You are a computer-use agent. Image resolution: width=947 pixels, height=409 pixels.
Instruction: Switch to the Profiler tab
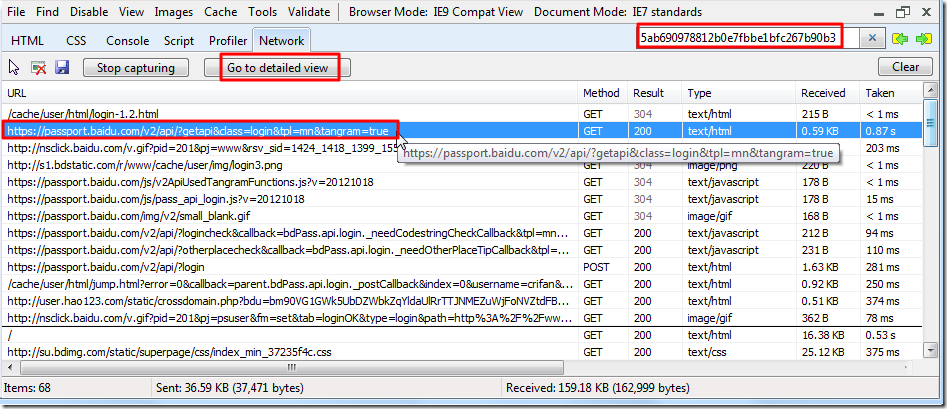[x=228, y=40]
